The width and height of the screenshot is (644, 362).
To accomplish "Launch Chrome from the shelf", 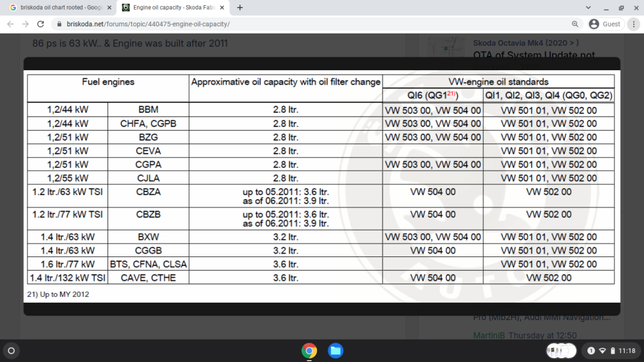I will [309, 350].
